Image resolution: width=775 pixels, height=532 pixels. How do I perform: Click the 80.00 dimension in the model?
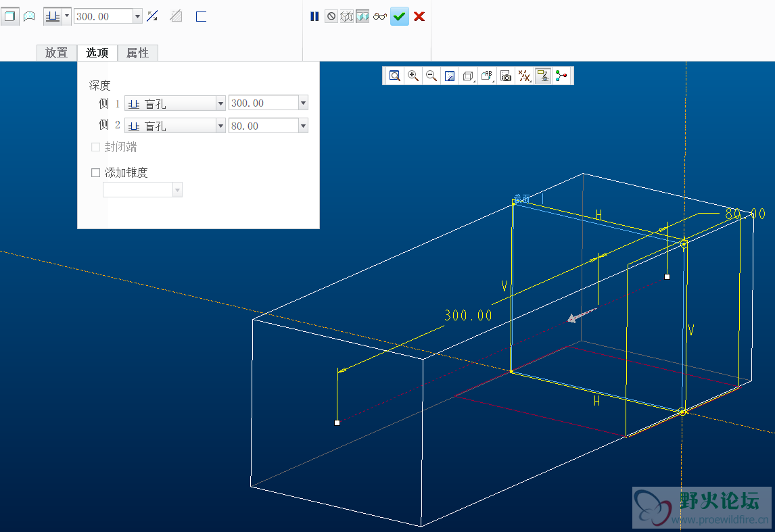745,214
